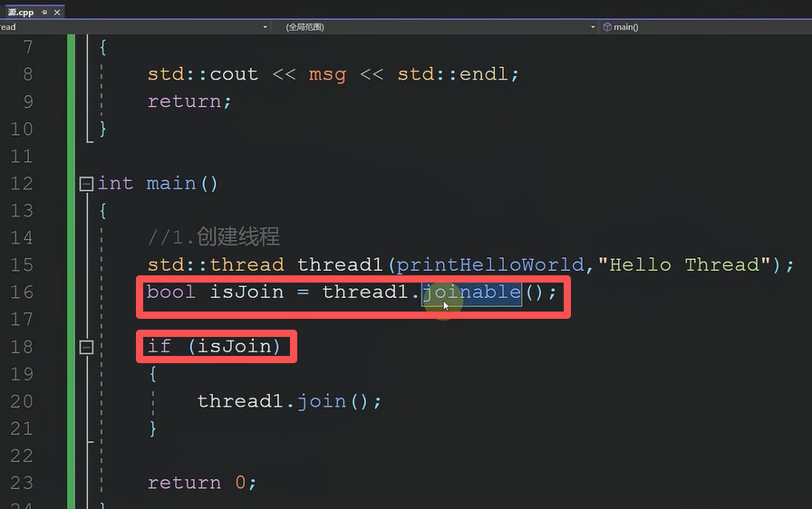Toggle the pin icon on 源.cpp tab

(x=44, y=12)
